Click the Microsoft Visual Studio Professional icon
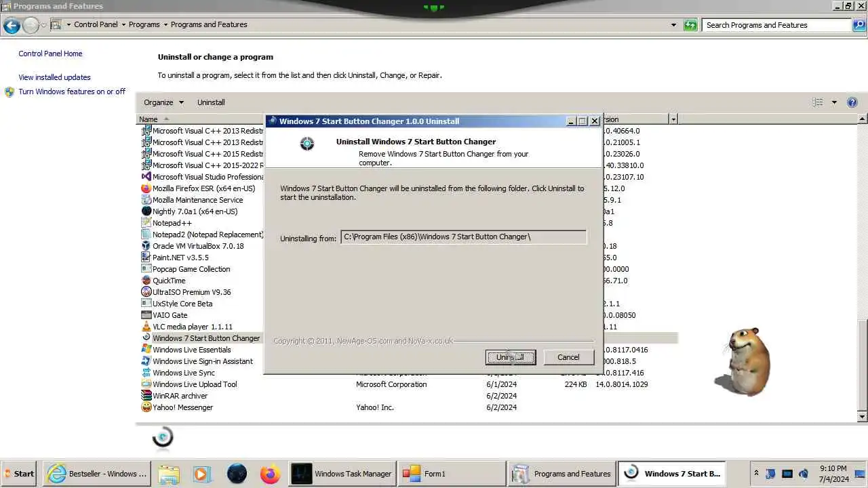The width and height of the screenshot is (868, 488). (146, 177)
